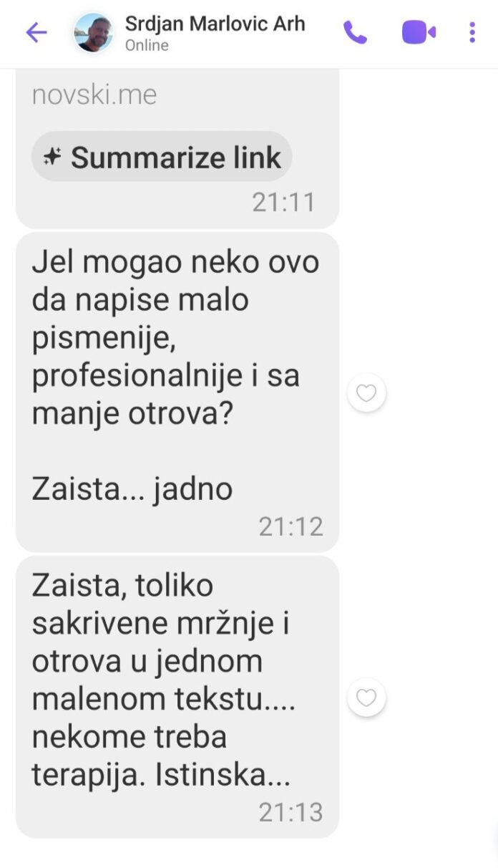The height and width of the screenshot is (868, 498).
Task: Start a voice call with Srdjan
Action: (x=355, y=32)
